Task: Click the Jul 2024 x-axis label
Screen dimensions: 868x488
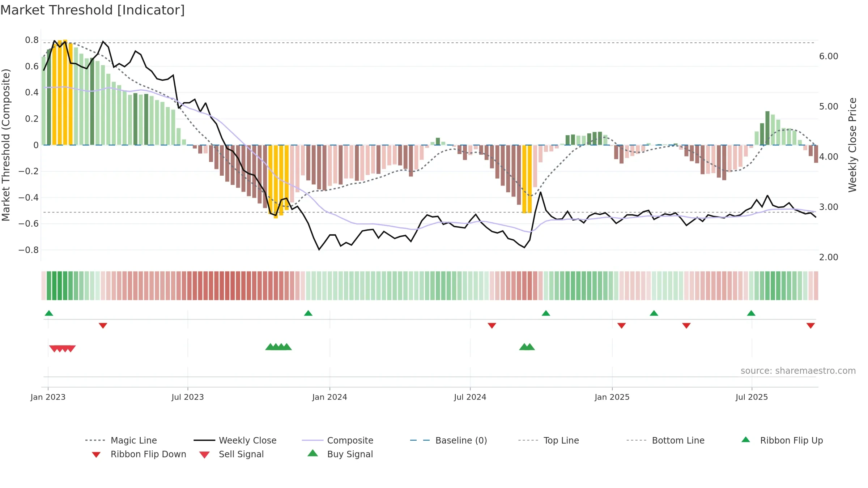Action: (470, 397)
